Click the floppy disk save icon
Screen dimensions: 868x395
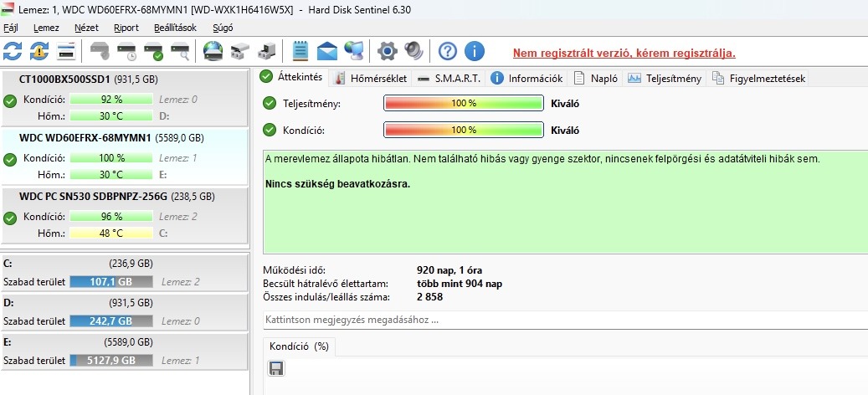[x=276, y=368]
